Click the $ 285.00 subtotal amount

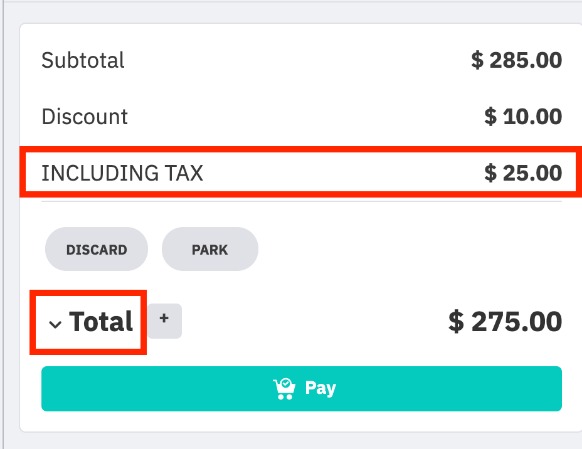tap(516, 60)
